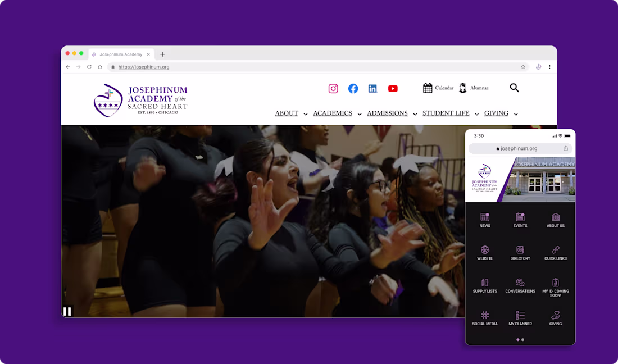Tap GIVING heart-hand icon in mobile app
This screenshot has height=364, width=618.
(x=555, y=315)
